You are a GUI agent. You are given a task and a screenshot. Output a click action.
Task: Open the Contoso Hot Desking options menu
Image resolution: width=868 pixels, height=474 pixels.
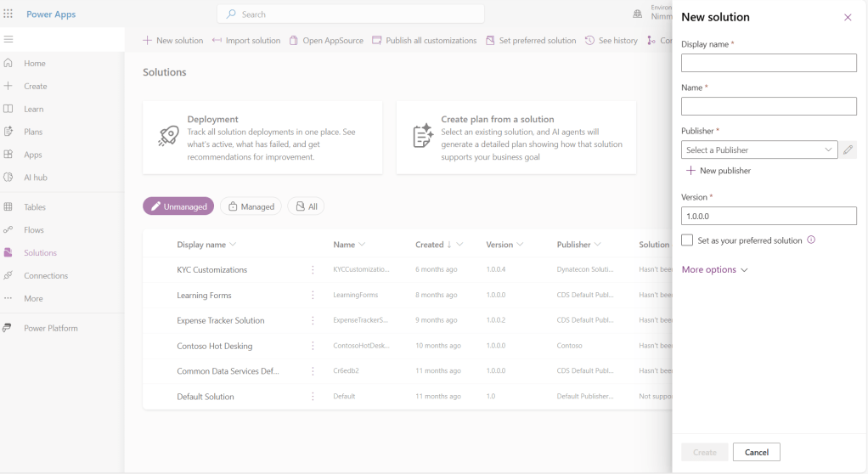[x=313, y=346]
